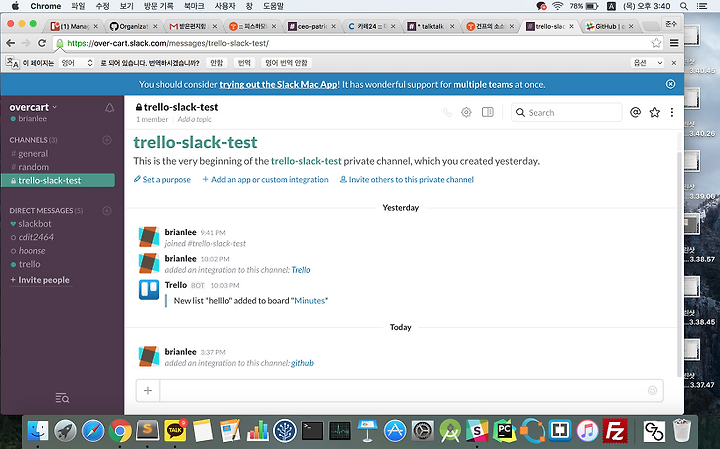Click the plus attach button in message box

148,391
